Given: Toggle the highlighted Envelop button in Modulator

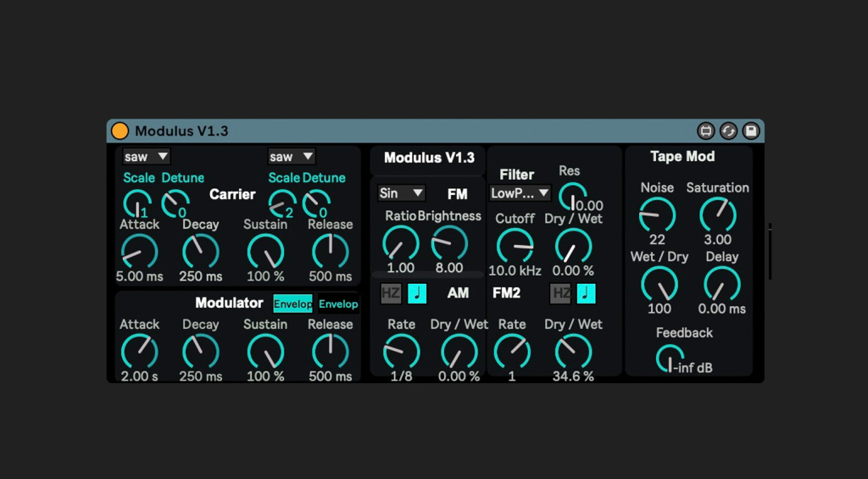Looking at the screenshot, I should click(x=292, y=304).
